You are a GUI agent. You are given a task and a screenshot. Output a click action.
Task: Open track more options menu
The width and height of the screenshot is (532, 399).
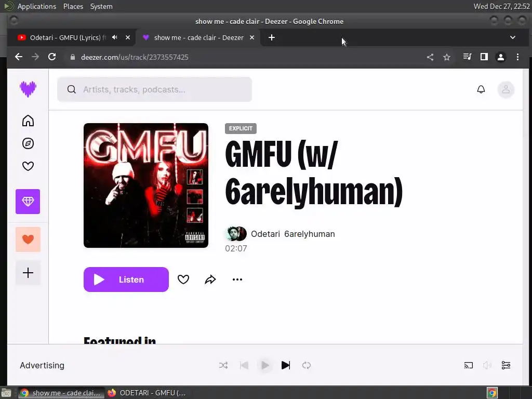click(x=237, y=279)
